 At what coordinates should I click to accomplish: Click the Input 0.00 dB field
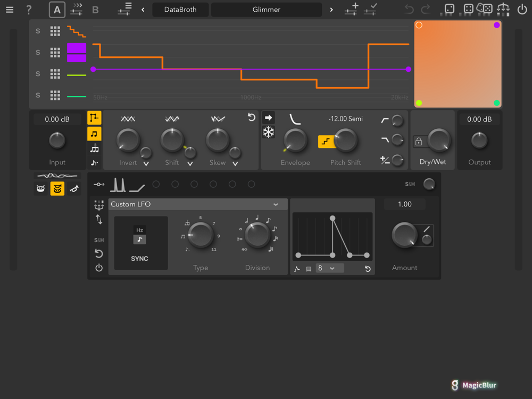click(x=57, y=119)
